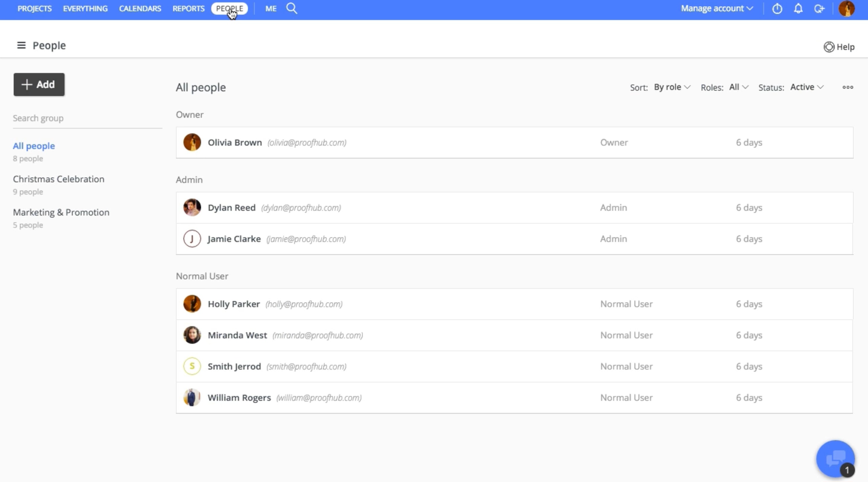Click the Add person button

tap(39, 84)
